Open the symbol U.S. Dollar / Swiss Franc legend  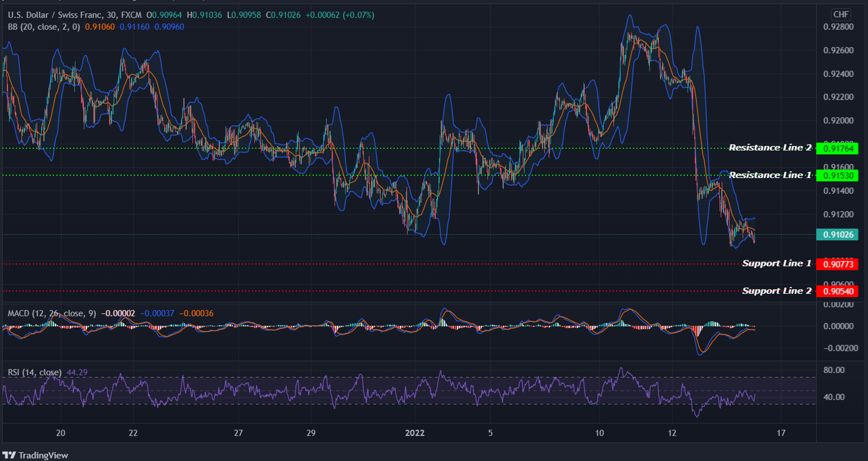tap(54, 15)
